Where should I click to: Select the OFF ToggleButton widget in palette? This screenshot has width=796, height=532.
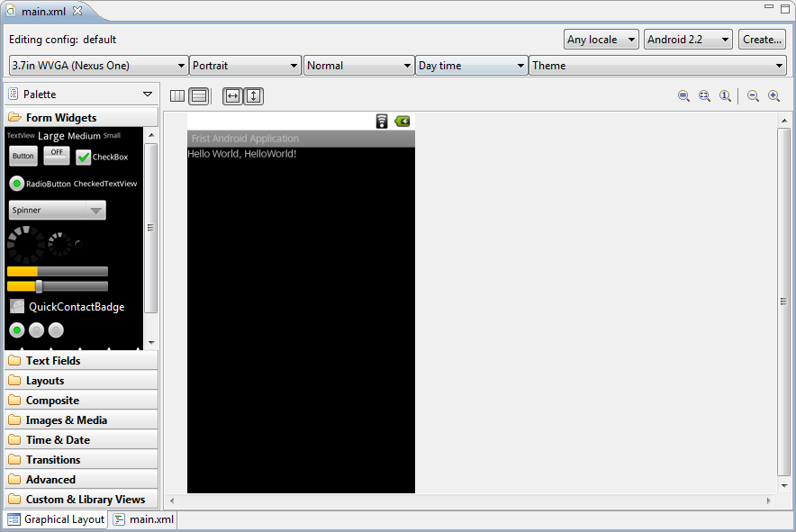tap(57, 156)
